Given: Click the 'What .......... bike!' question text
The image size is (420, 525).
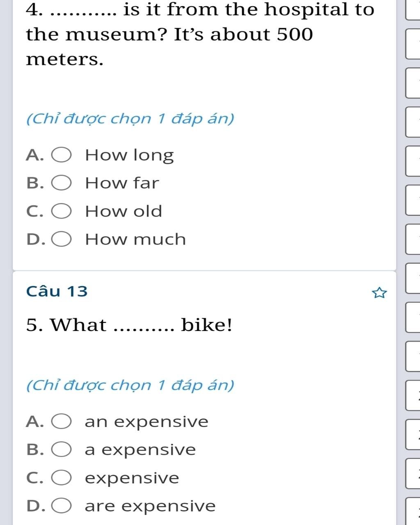Looking at the screenshot, I should click(x=129, y=325).
